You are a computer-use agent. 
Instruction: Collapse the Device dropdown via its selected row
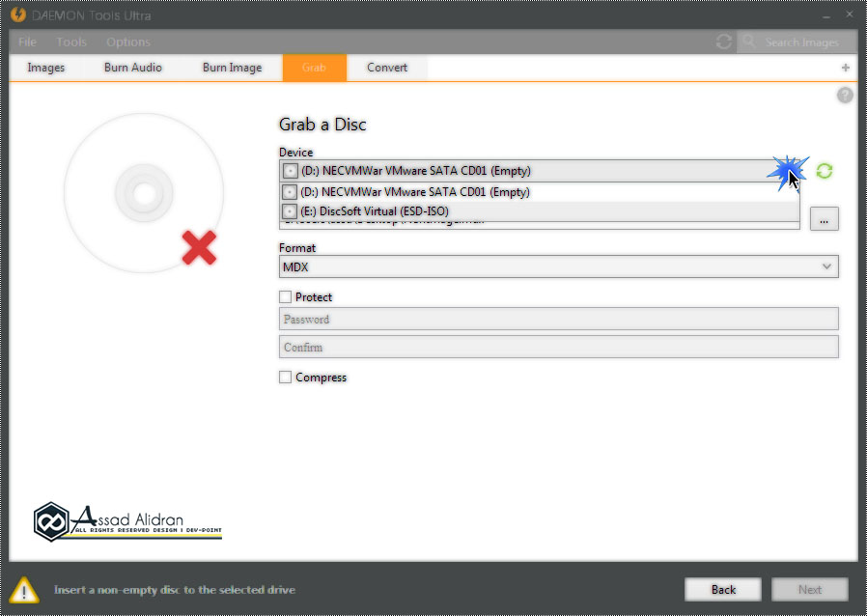point(539,171)
